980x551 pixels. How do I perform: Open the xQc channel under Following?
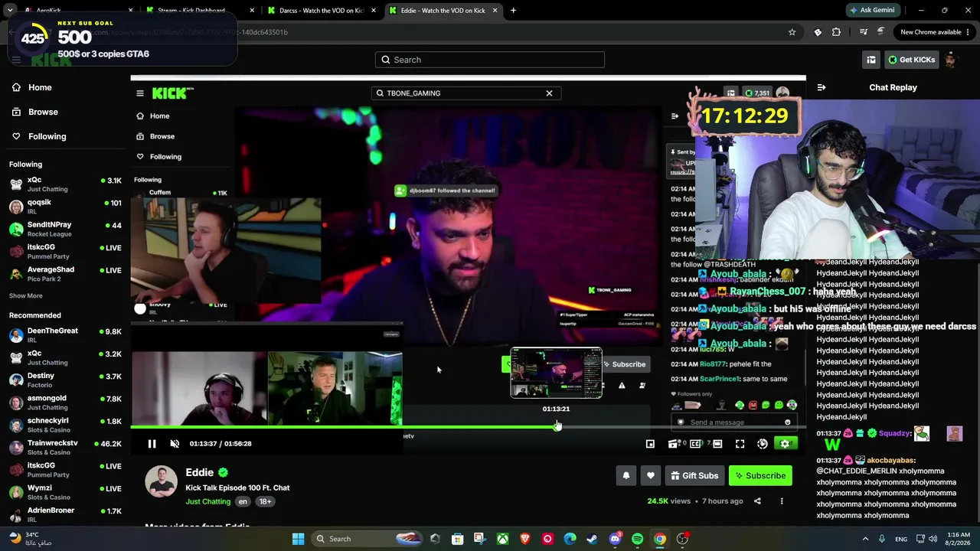click(65, 184)
